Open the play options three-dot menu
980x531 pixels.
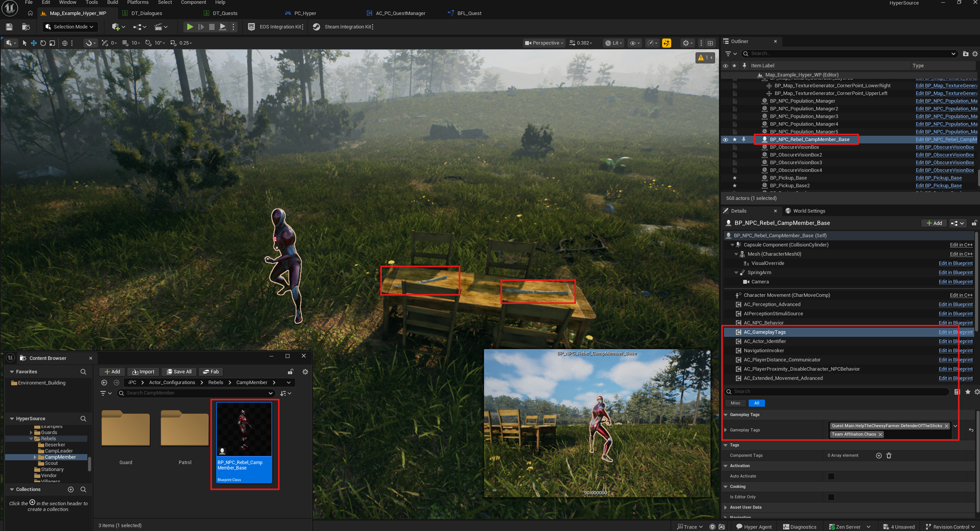click(233, 27)
